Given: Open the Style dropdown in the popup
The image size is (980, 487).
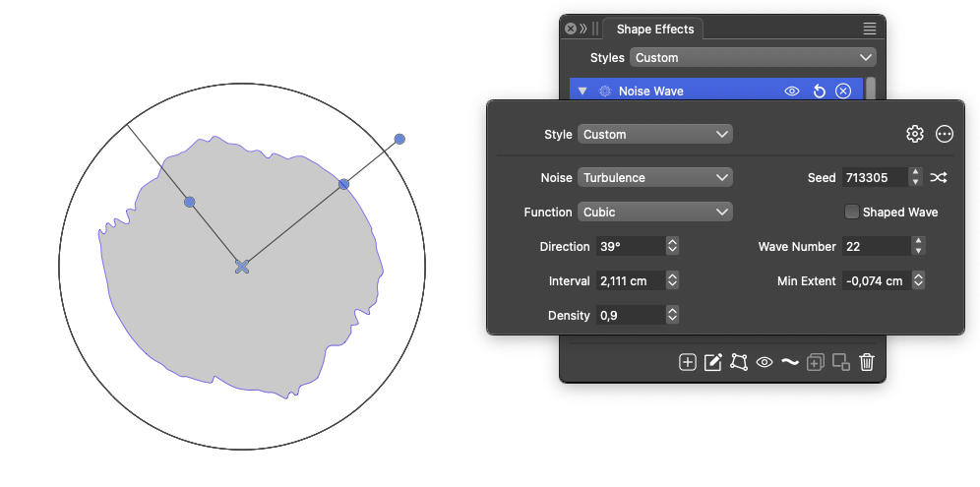Looking at the screenshot, I should point(655,135).
